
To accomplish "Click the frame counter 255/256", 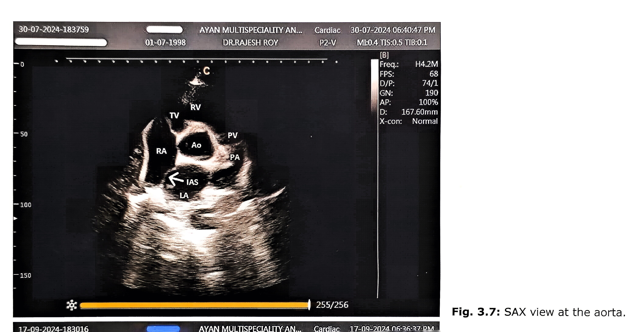I will pos(332,305).
